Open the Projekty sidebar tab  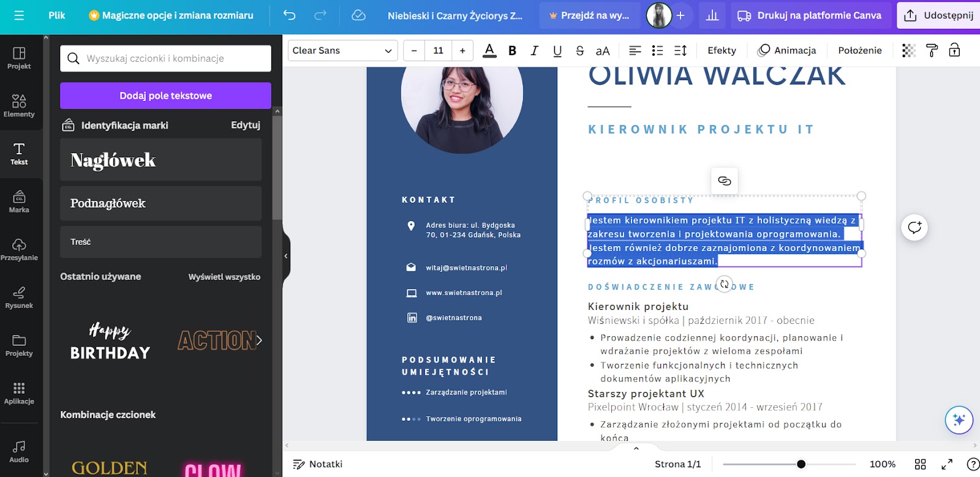pyautogui.click(x=19, y=345)
